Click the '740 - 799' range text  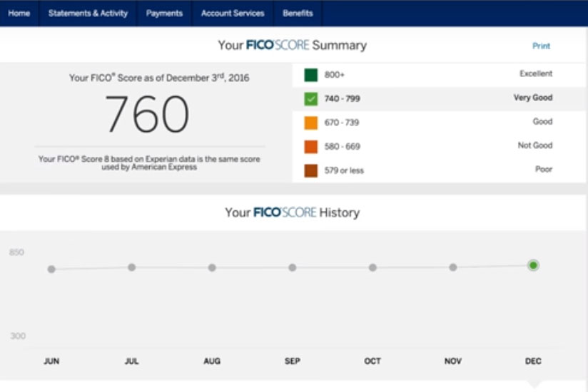(343, 99)
